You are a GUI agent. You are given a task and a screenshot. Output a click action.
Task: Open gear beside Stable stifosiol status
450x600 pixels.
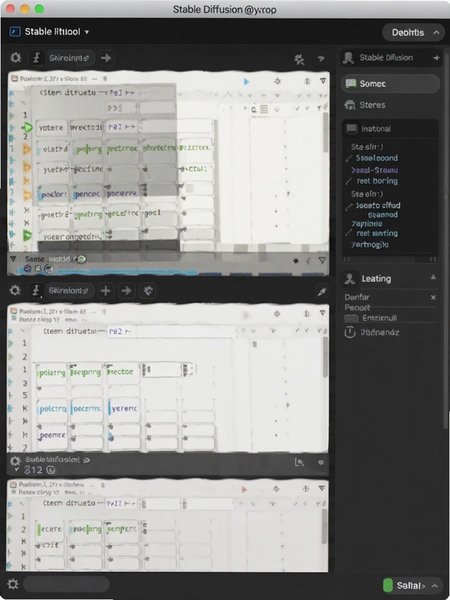point(15,461)
